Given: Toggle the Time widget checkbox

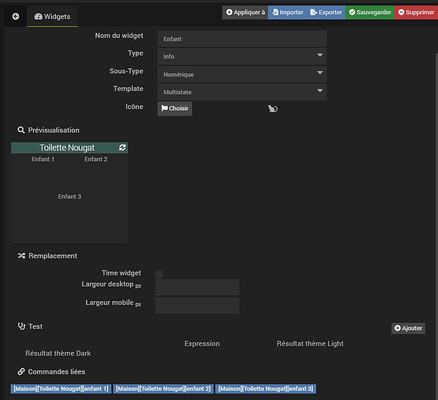Looking at the screenshot, I should point(159,274).
